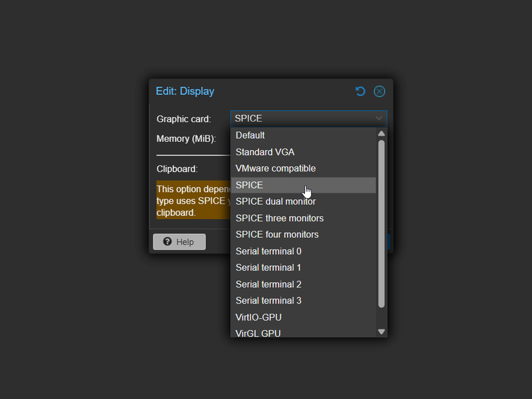532x399 pixels.
Task: Select SPICE three monitors
Action: [x=303, y=218]
